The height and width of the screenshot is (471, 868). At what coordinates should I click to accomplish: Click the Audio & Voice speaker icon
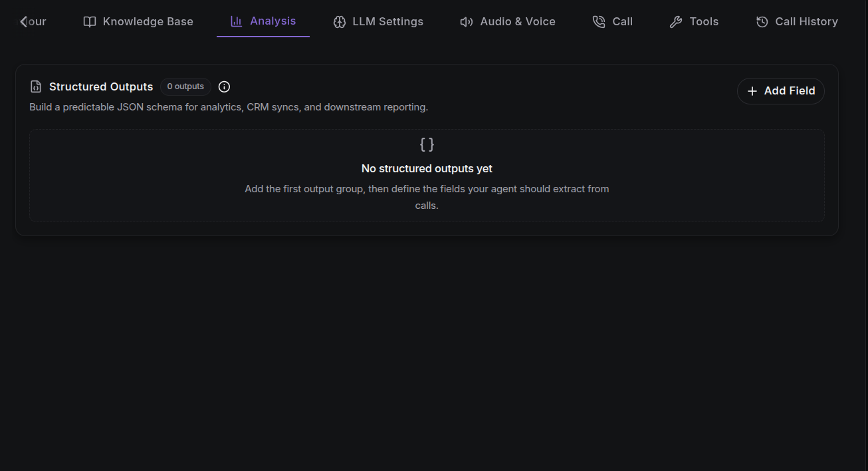467,22
